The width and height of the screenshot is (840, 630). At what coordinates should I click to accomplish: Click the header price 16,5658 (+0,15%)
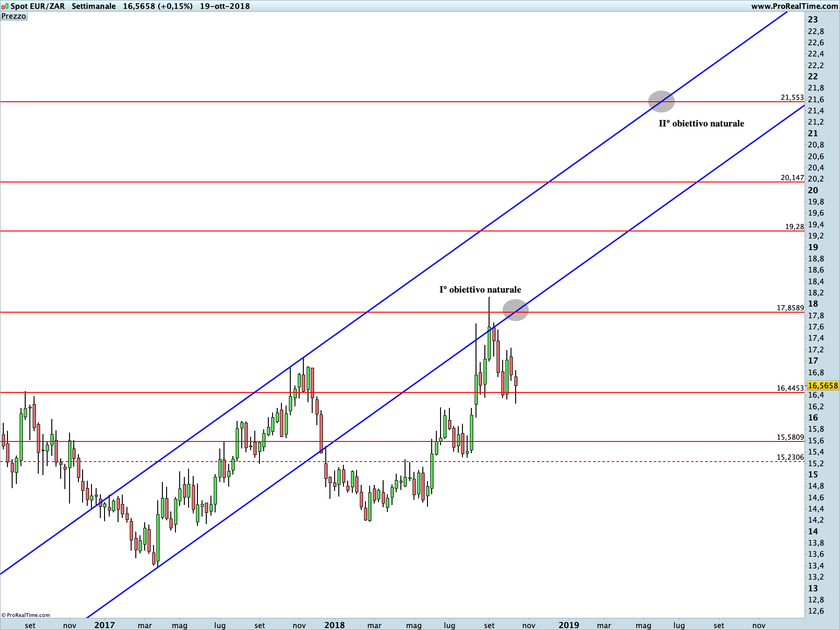158,6
